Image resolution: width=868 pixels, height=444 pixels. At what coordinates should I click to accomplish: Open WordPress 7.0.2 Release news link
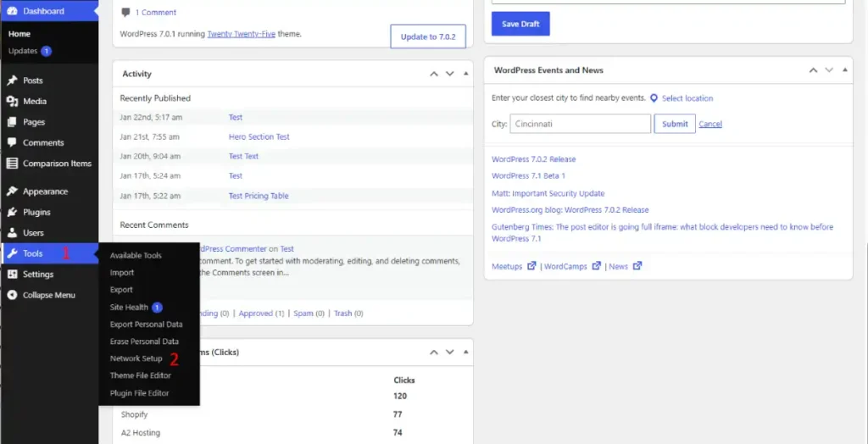click(534, 159)
